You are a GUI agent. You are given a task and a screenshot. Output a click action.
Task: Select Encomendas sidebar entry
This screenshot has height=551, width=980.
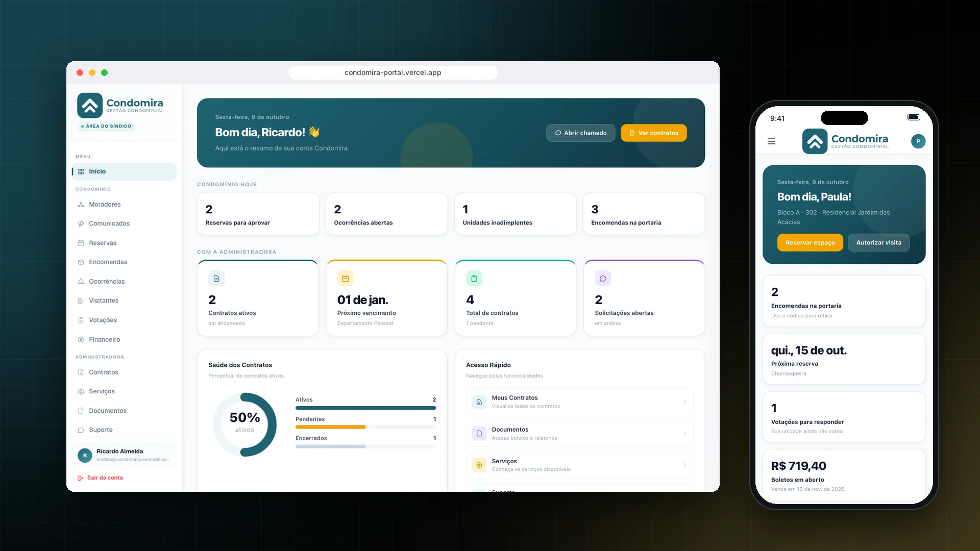click(x=124, y=262)
